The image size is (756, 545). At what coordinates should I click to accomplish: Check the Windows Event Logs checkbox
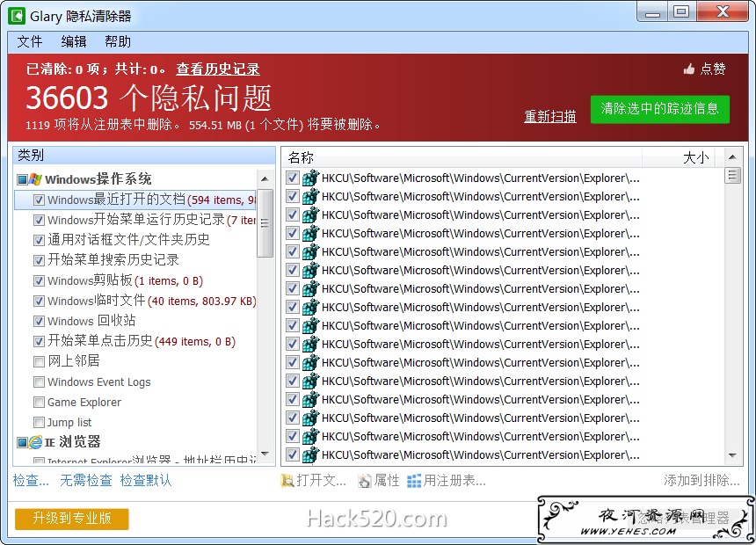pyautogui.click(x=39, y=382)
